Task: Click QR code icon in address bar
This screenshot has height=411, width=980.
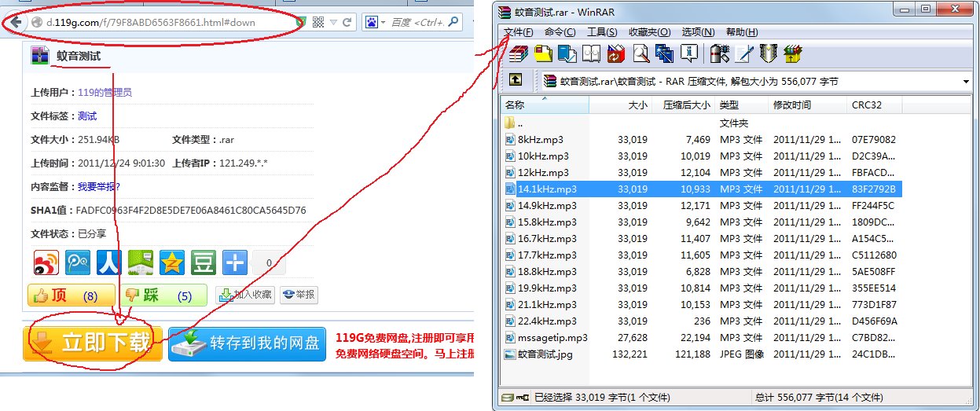Action: [318, 22]
